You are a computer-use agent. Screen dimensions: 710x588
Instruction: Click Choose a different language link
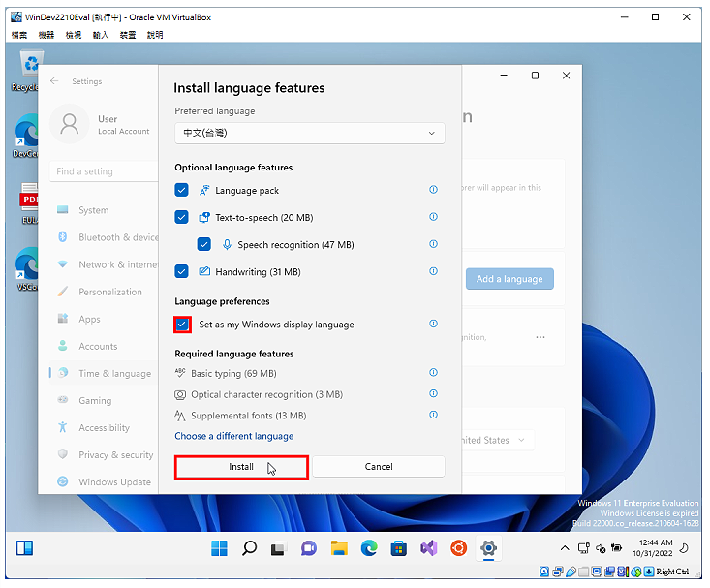pyautogui.click(x=234, y=436)
